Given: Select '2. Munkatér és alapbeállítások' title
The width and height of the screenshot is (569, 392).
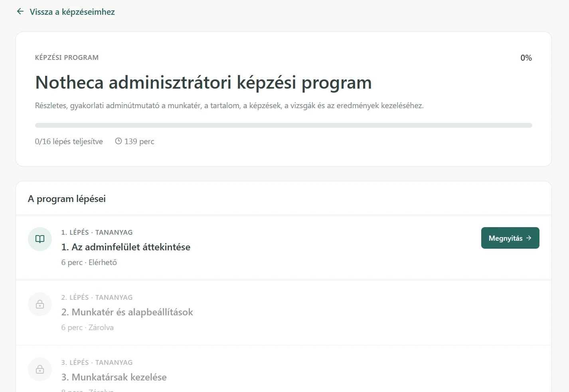Looking at the screenshot, I should (x=127, y=312).
